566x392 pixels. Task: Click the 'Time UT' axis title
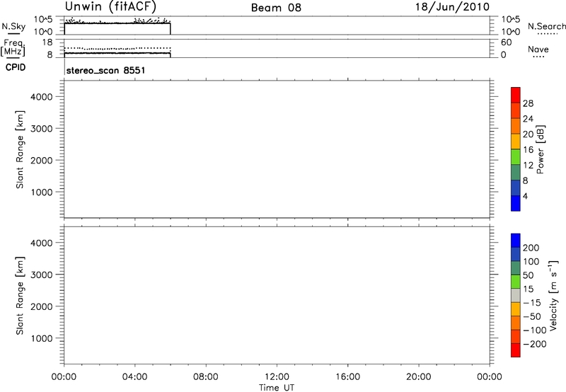[x=277, y=388]
